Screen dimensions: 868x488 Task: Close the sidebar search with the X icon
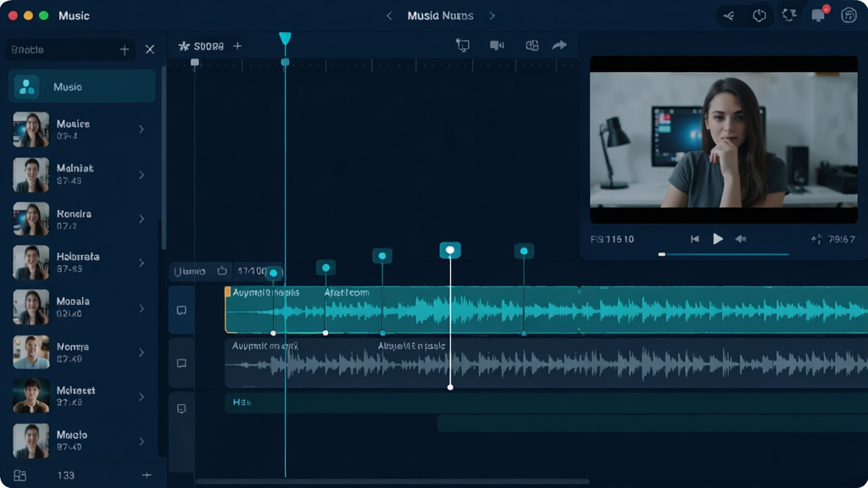(149, 50)
